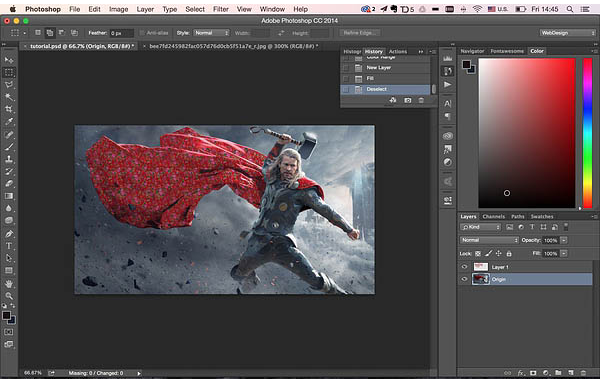The image size is (601, 379).
Task: Toggle lock all padlock icon
Action: (x=509, y=254)
